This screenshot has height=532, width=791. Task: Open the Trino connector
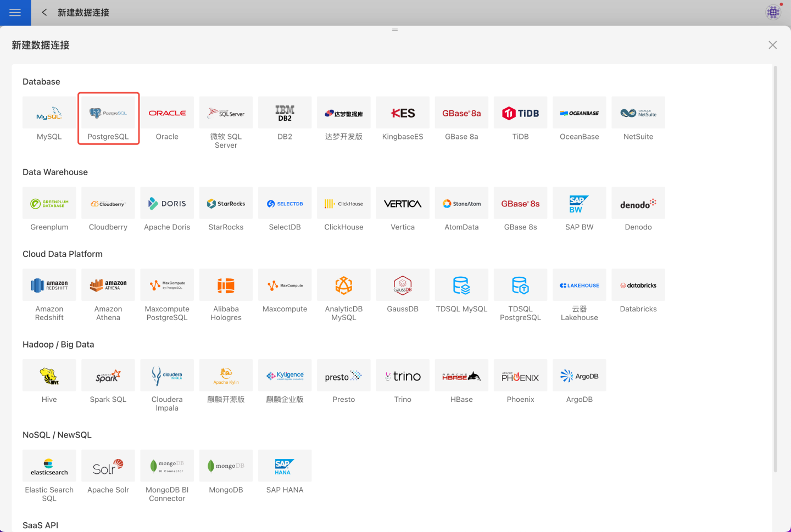pyautogui.click(x=403, y=376)
